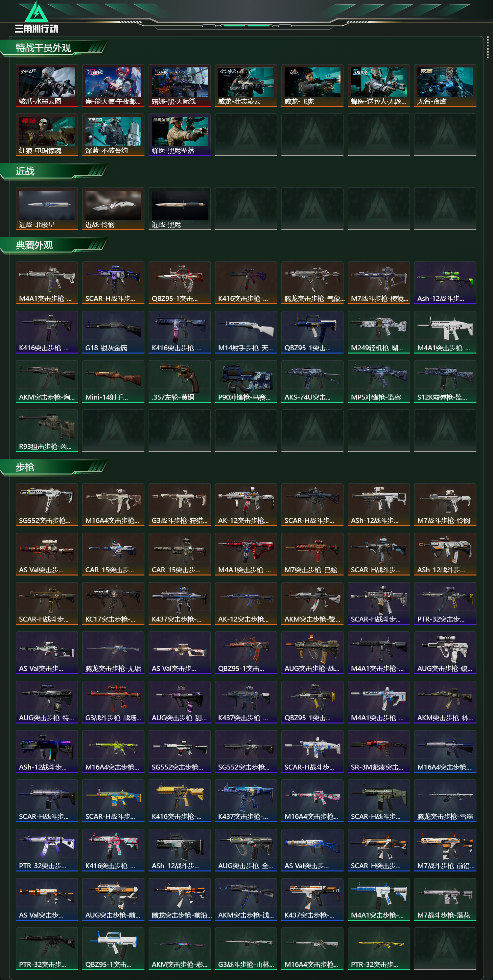Click the 典藏外观 section header
Image resolution: width=493 pixels, height=980 pixels.
pyautogui.click(x=34, y=245)
